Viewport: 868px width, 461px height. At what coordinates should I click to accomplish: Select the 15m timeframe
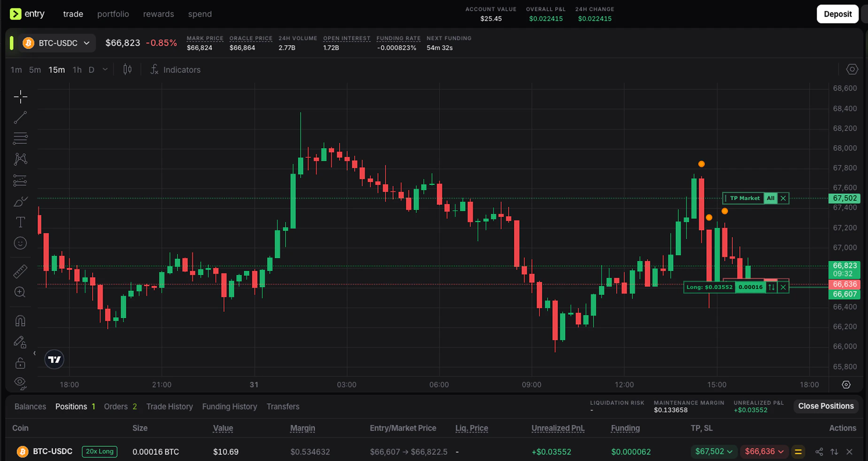click(57, 70)
